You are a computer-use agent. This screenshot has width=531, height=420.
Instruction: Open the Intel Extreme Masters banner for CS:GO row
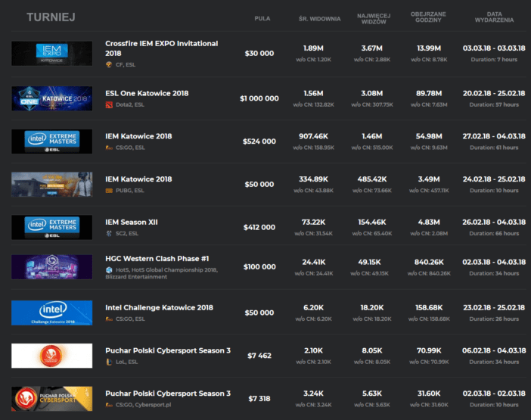coord(51,142)
